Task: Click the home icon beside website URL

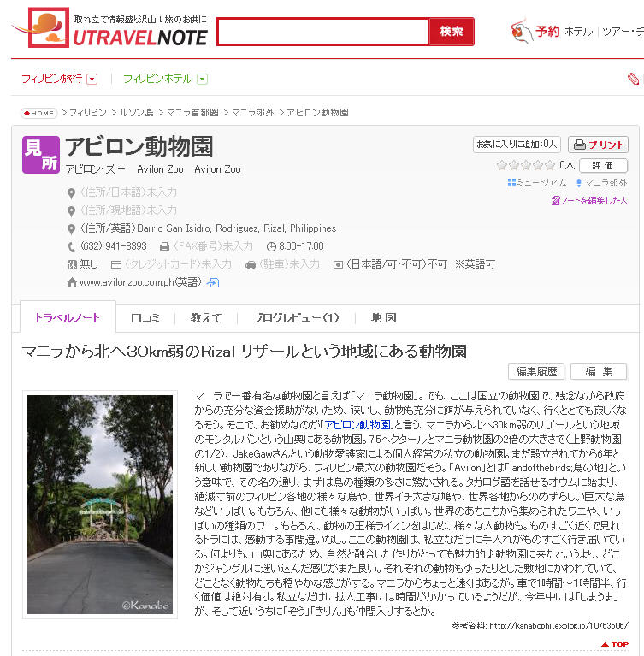Action: coord(72,282)
